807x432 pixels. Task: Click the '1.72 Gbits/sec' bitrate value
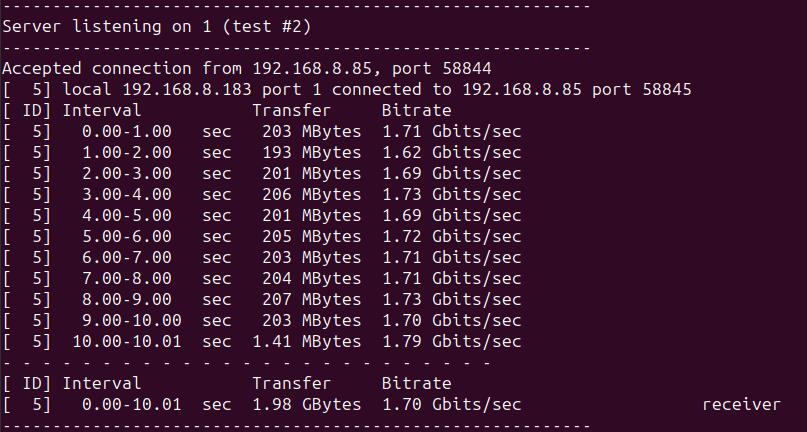(x=451, y=237)
